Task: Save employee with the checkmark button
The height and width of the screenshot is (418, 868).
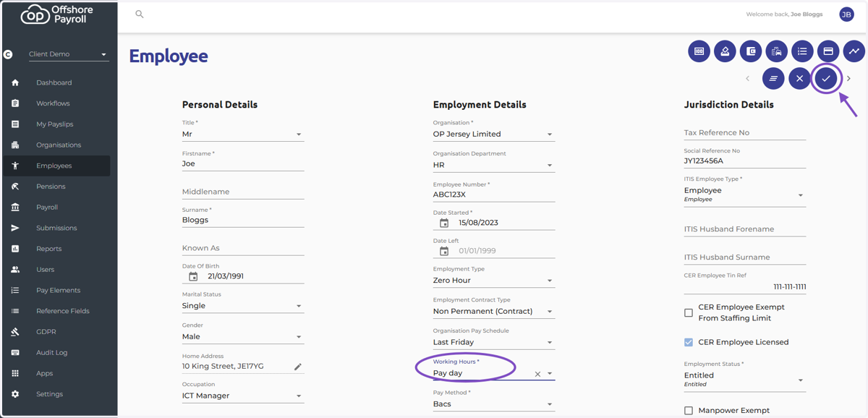Action: 826,78
